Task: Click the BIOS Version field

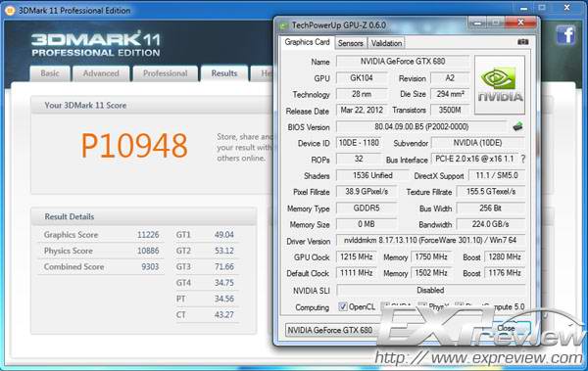Action: pyautogui.click(x=421, y=126)
